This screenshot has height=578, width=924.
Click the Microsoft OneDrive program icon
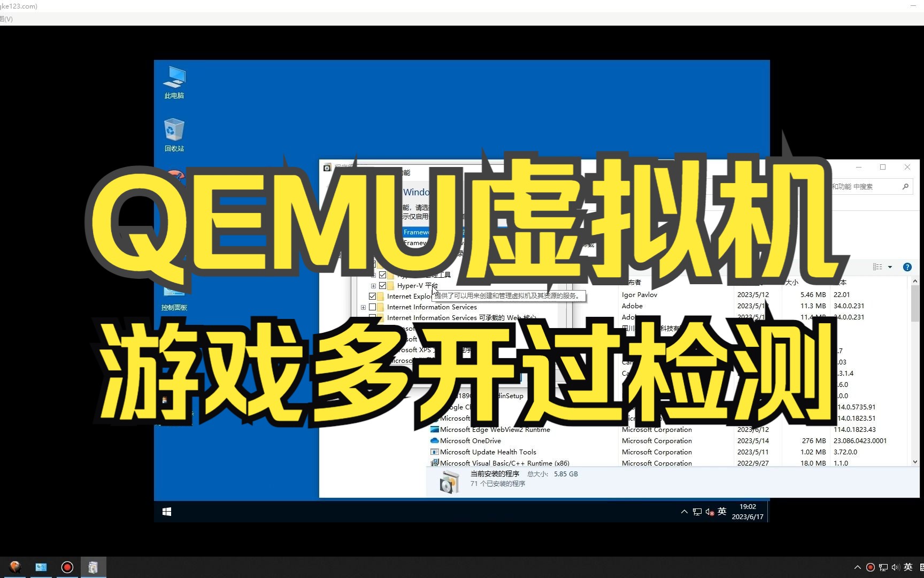click(x=434, y=441)
